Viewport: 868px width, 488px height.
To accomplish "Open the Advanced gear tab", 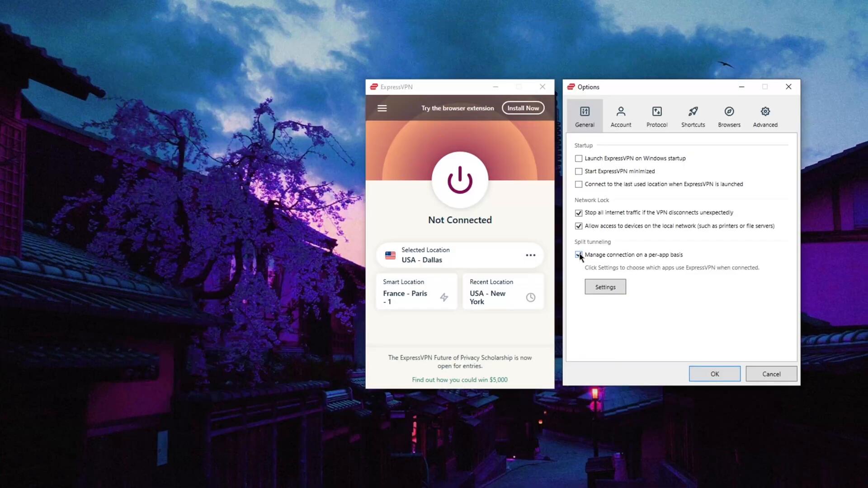I will pyautogui.click(x=765, y=116).
